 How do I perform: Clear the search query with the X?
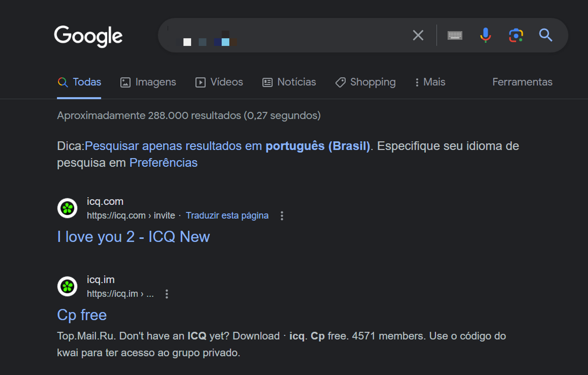click(x=418, y=35)
